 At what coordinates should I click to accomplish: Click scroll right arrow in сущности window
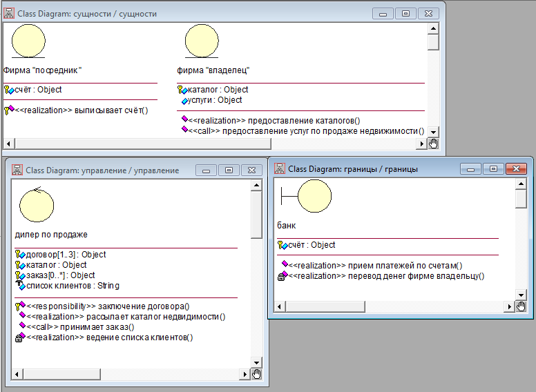point(422,144)
